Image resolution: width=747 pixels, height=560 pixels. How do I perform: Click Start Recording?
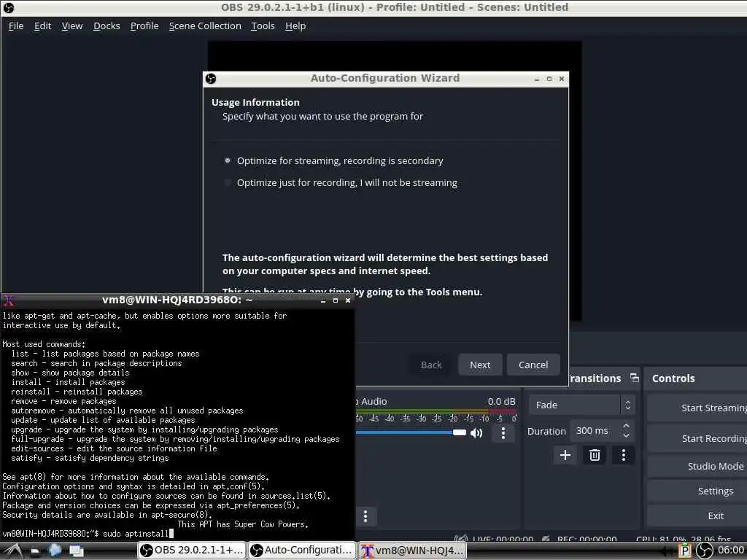[x=697, y=438]
